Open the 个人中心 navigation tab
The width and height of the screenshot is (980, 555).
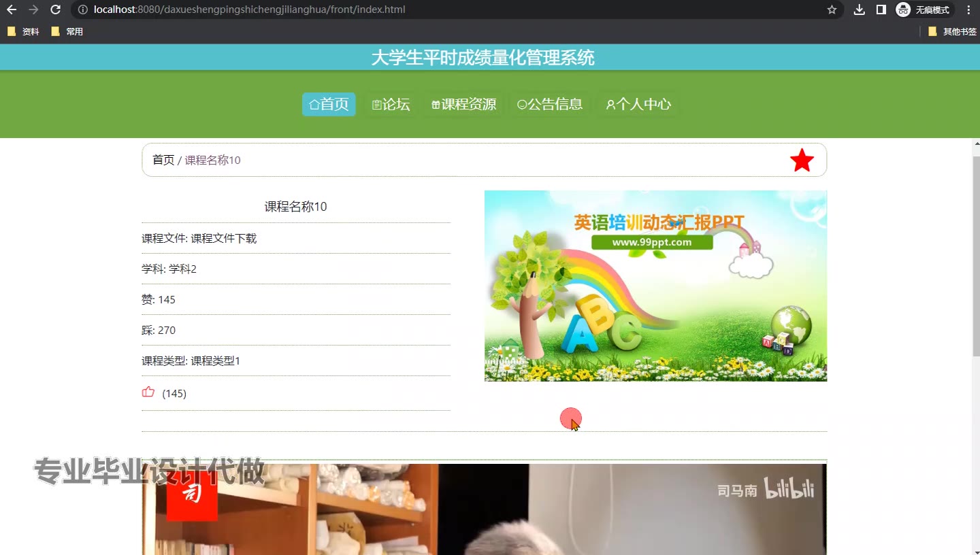point(638,104)
